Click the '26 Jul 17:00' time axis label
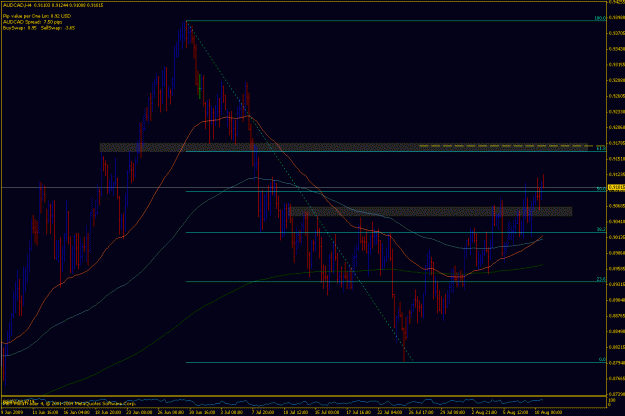 tap(419, 412)
